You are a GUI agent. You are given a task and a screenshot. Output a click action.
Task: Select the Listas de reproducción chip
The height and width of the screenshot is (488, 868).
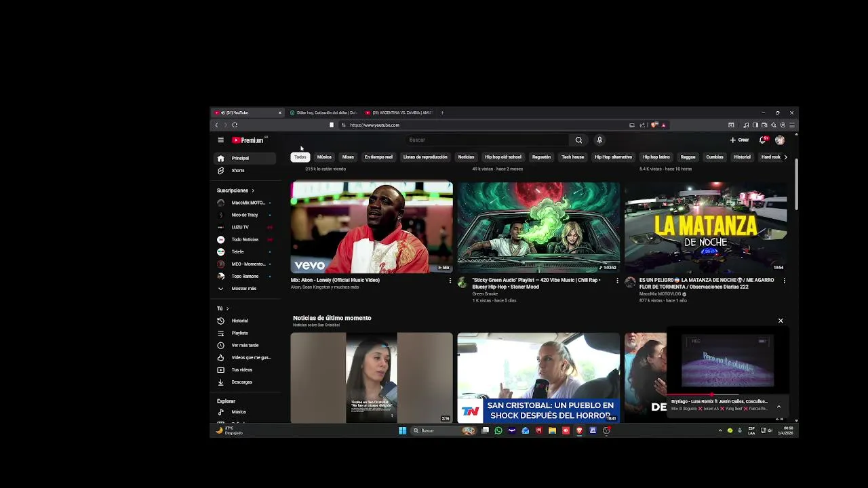click(x=425, y=157)
